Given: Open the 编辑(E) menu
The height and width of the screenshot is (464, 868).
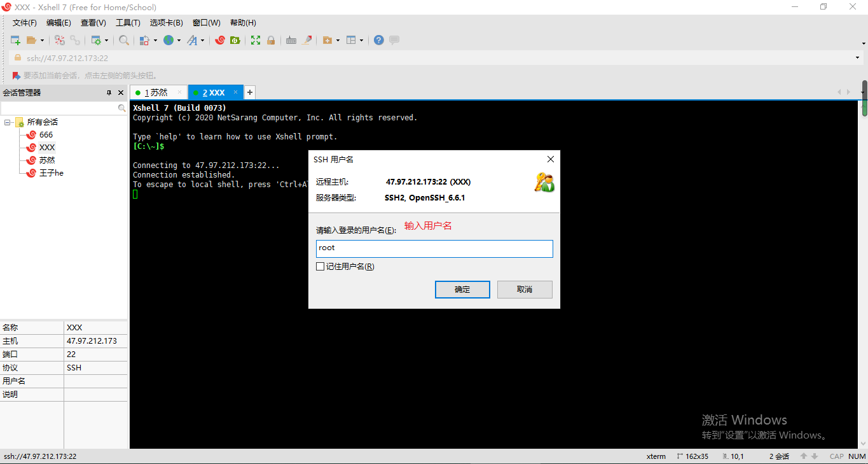Looking at the screenshot, I should (59, 23).
